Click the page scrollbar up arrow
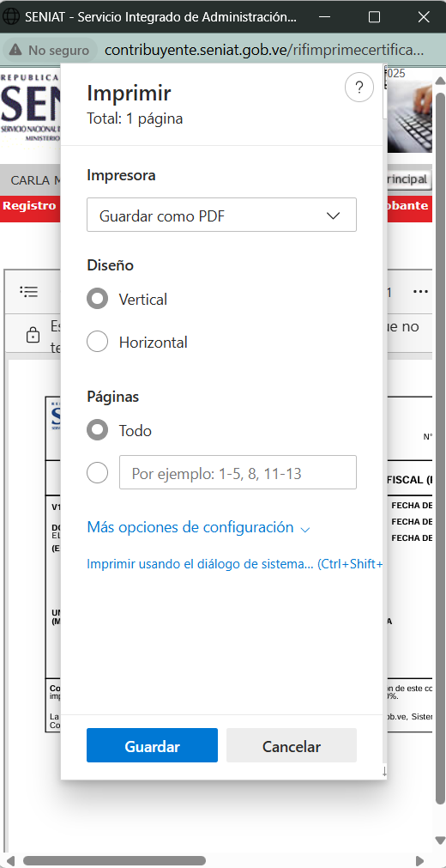The width and height of the screenshot is (446, 868). (x=440, y=82)
